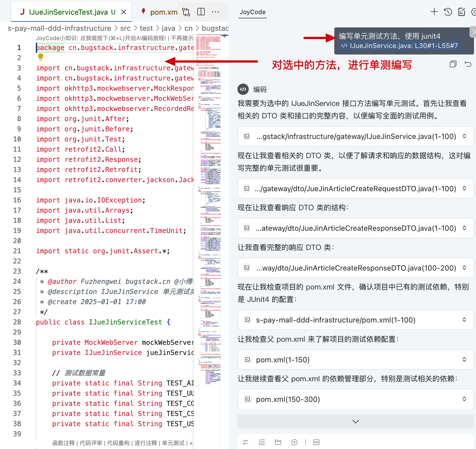Split the editor with the layout icon

click(x=201, y=12)
